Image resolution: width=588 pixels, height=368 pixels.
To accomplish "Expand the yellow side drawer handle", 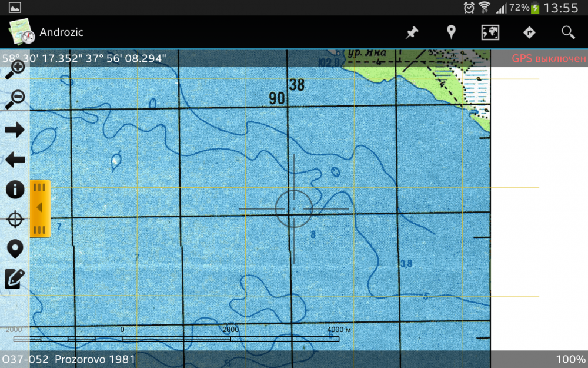I will pyautogui.click(x=40, y=208).
